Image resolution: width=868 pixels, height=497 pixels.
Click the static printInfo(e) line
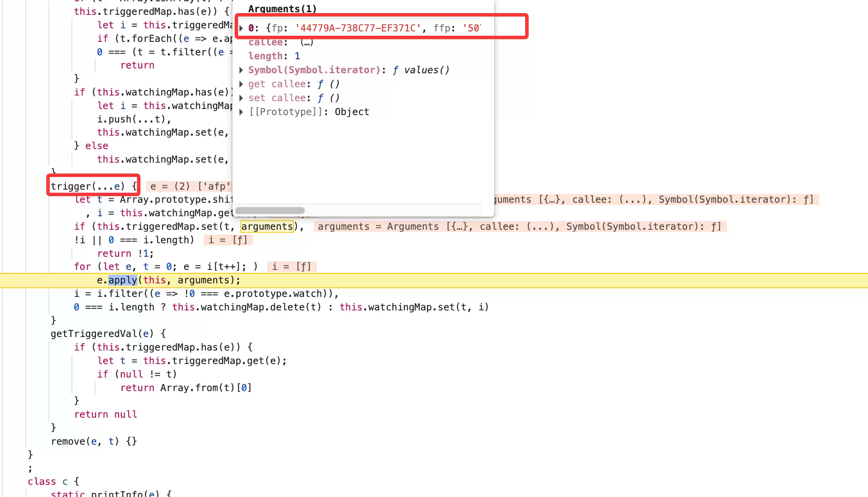(x=111, y=494)
